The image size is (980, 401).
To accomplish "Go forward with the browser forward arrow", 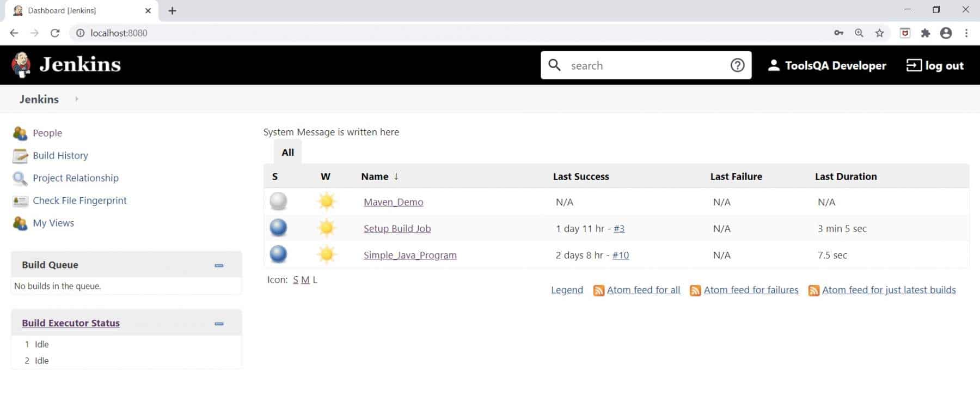I will 34,33.
